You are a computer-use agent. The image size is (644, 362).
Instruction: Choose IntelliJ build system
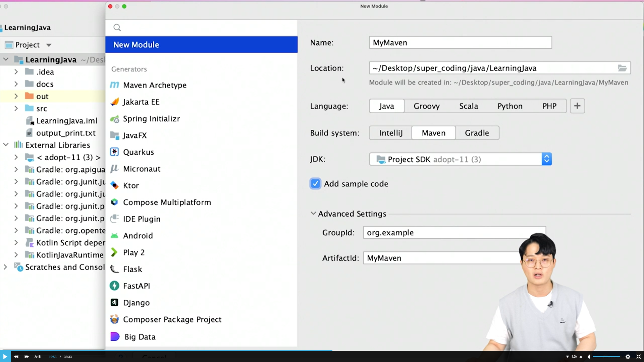391,133
